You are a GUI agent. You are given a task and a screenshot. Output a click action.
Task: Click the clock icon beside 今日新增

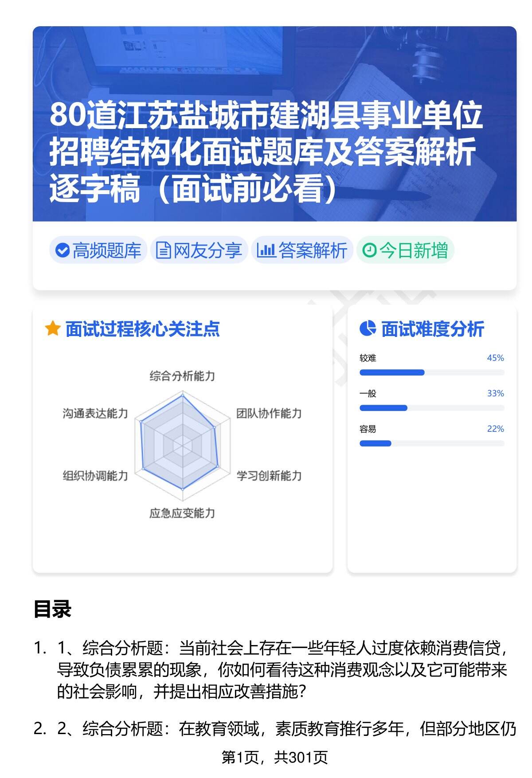pos(369,250)
